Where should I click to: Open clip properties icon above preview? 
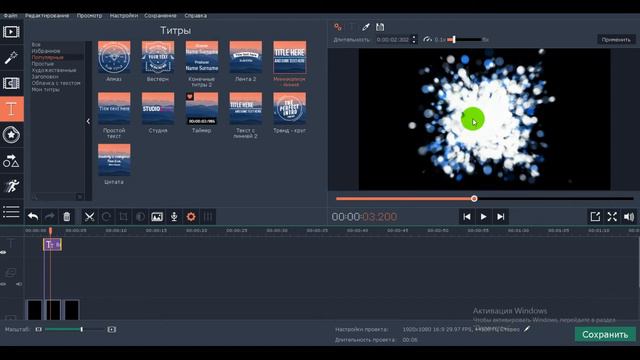[x=338, y=27]
